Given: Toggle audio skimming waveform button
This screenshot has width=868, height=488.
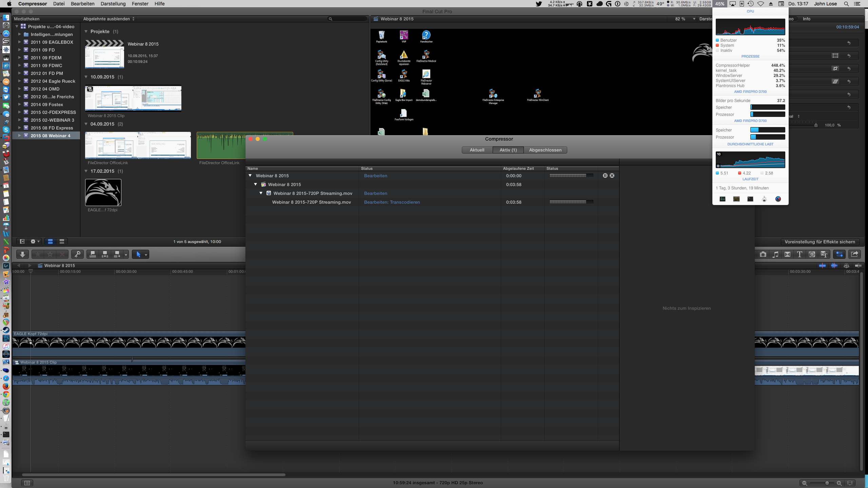Looking at the screenshot, I should (834, 266).
